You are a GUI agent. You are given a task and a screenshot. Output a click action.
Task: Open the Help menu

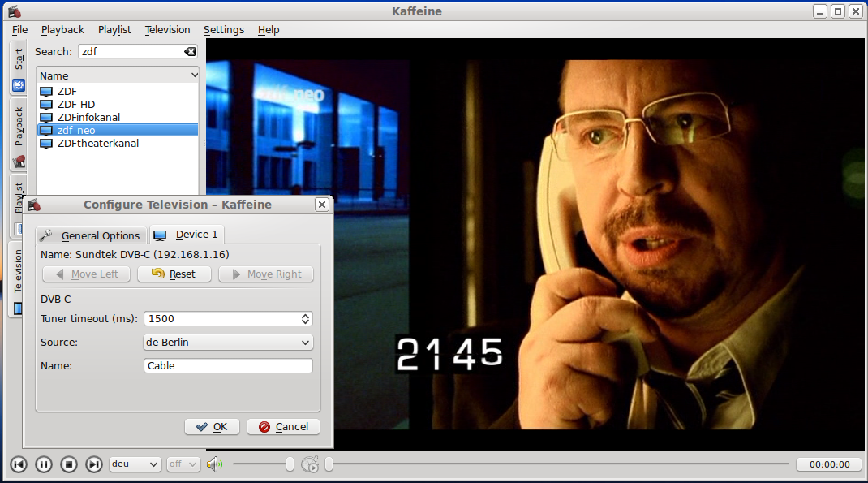(269, 30)
